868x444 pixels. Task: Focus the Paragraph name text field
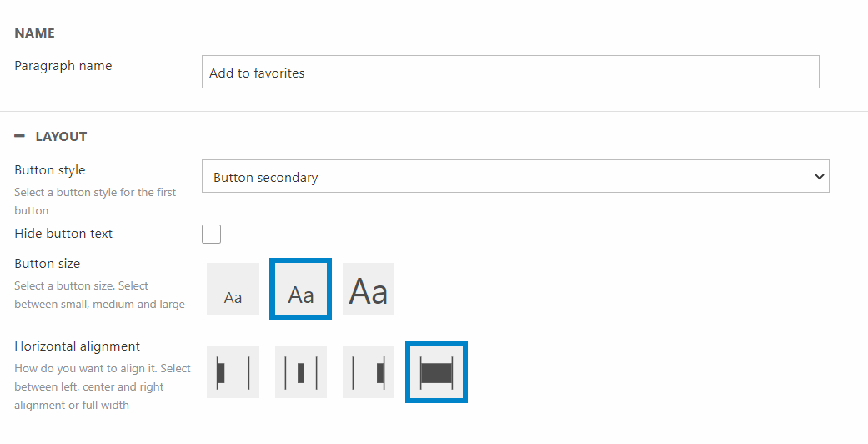pos(510,73)
